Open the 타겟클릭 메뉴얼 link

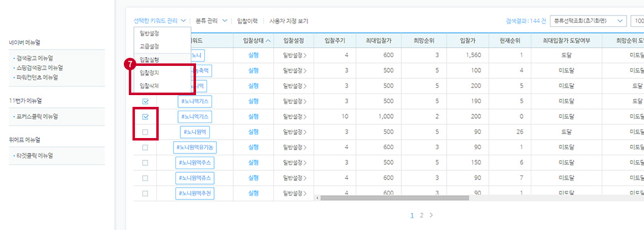click(x=34, y=156)
